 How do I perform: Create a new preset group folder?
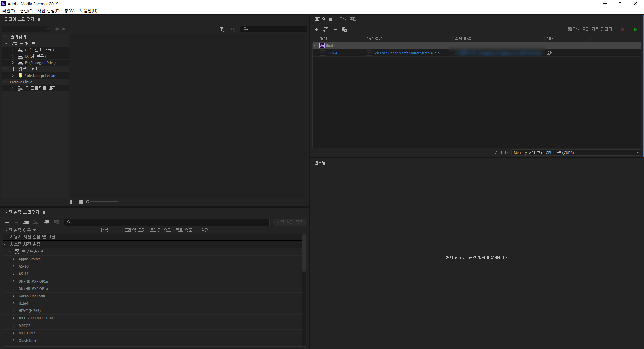(x=26, y=222)
